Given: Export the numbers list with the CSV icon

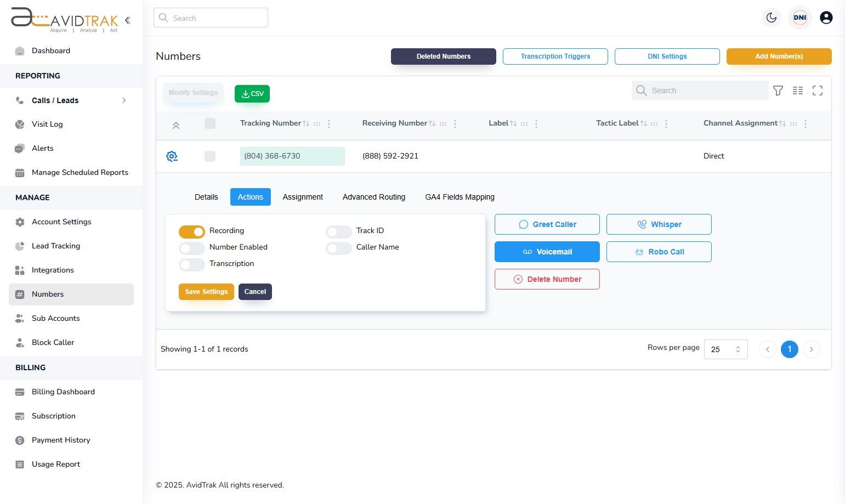Looking at the screenshot, I should click(x=252, y=93).
